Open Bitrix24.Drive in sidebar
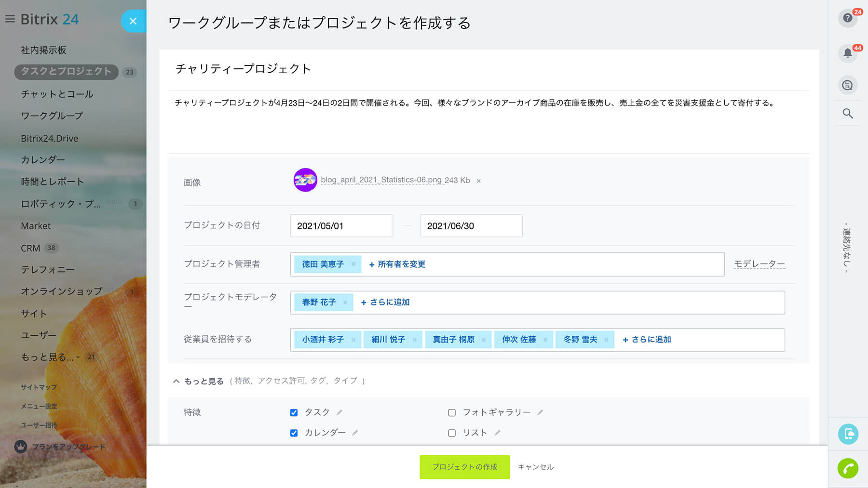 (x=49, y=138)
